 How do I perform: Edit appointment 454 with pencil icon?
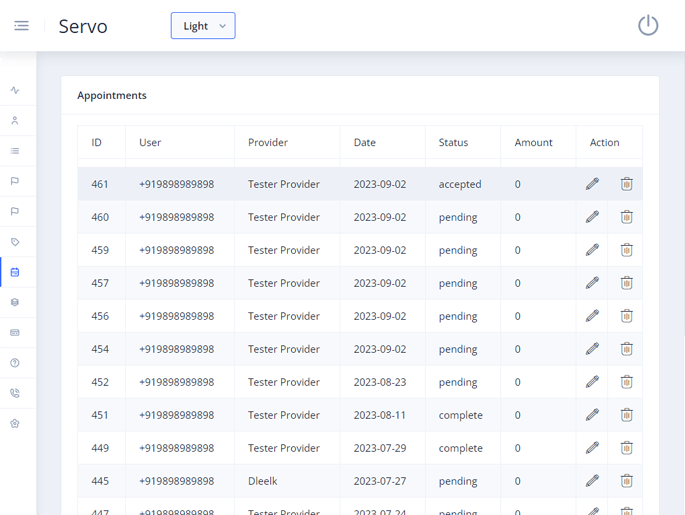click(x=592, y=349)
